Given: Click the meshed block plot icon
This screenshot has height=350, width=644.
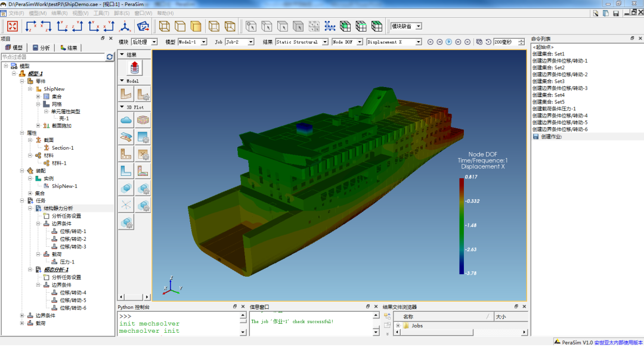Looking at the screenshot, I should tap(143, 120).
